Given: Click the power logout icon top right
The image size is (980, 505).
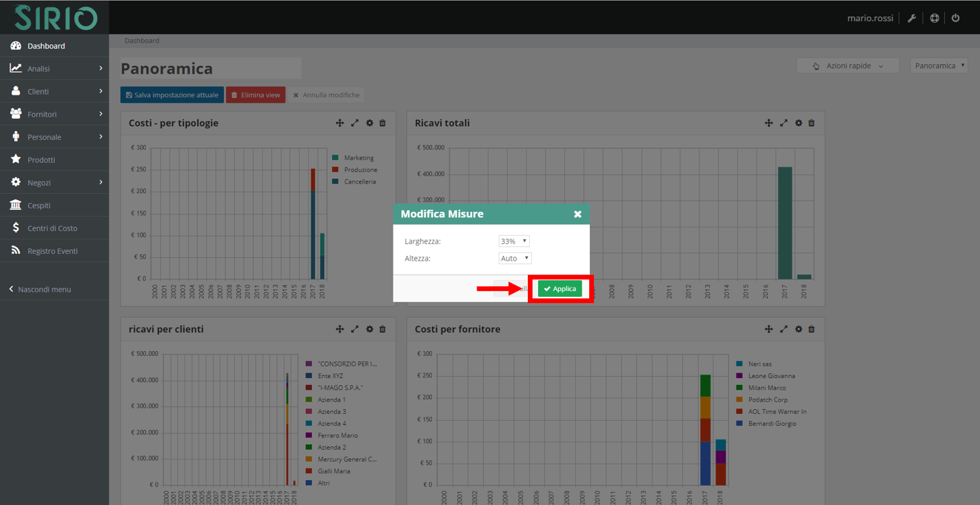Looking at the screenshot, I should tap(956, 18).
